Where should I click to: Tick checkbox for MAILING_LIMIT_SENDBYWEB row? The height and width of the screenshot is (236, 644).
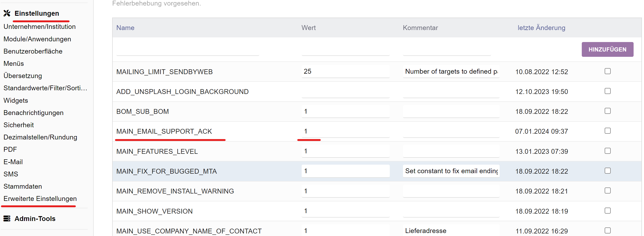[x=607, y=71]
